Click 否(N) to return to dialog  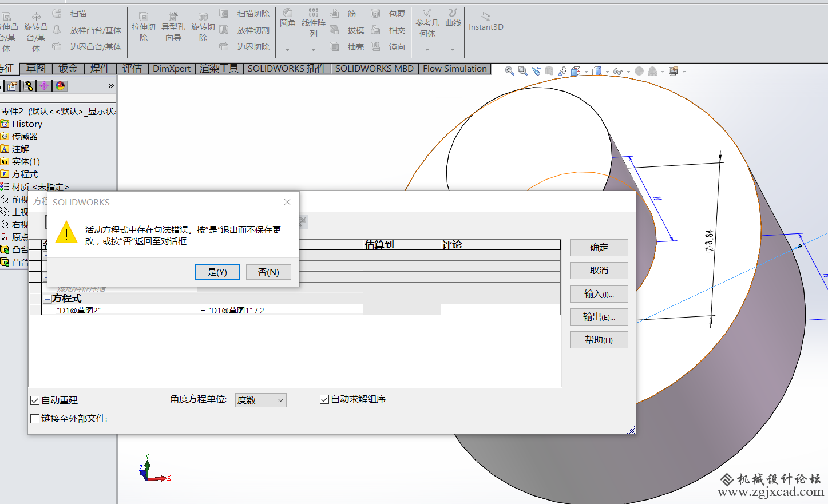(x=268, y=272)
